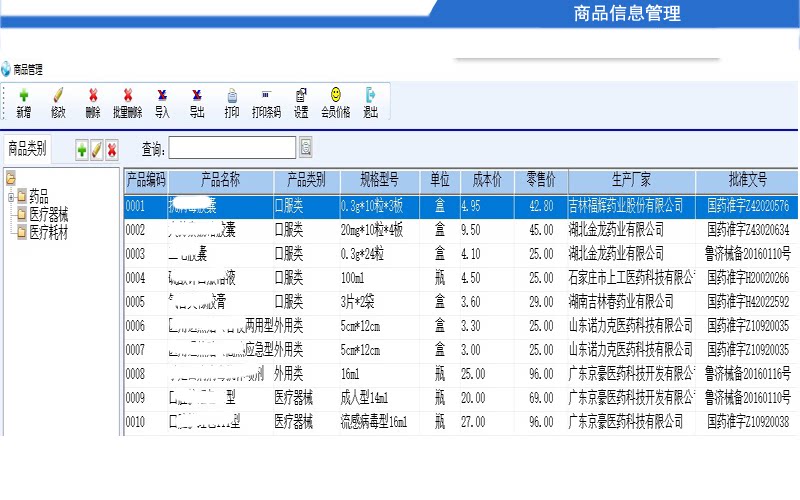
Task: Click manufacturer 湖南吉林春药业有限公司
Action: [621, 302]
